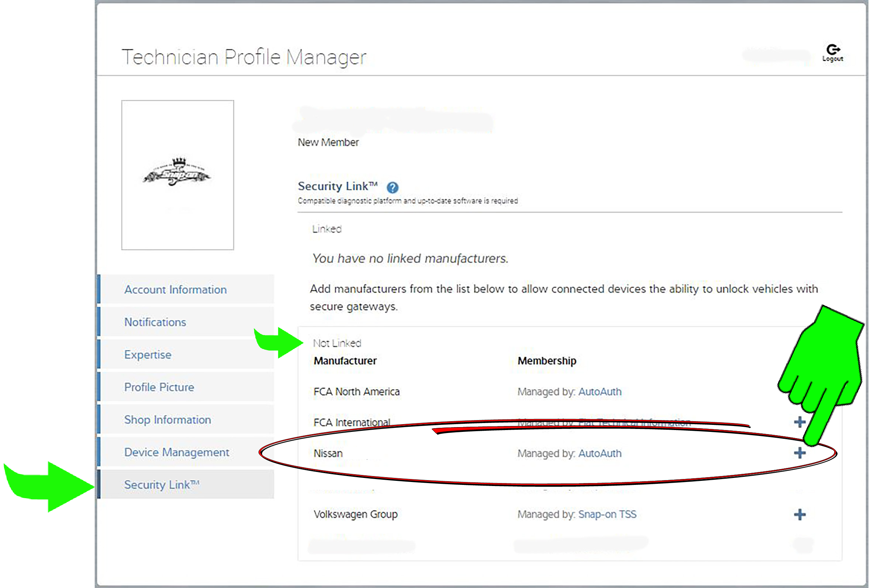
Task: Open Device Management in the sidebar
Action: click(176, 452)
